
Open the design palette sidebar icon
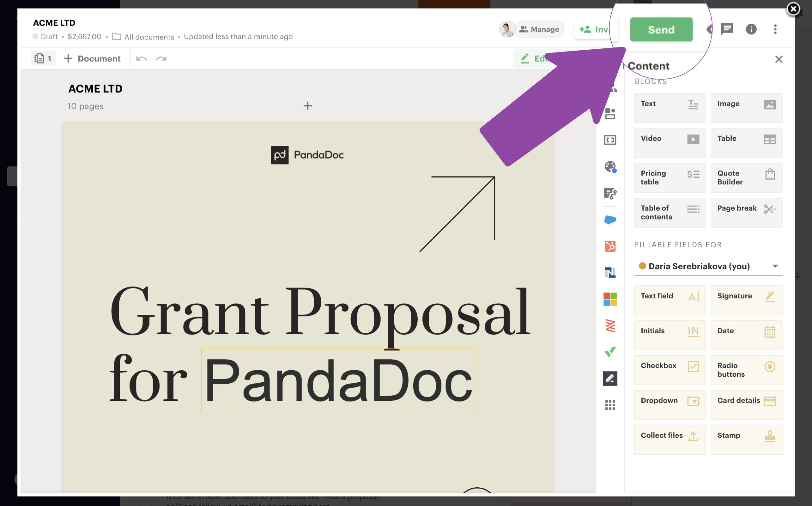pyautogui.click(x=610, y=167)
